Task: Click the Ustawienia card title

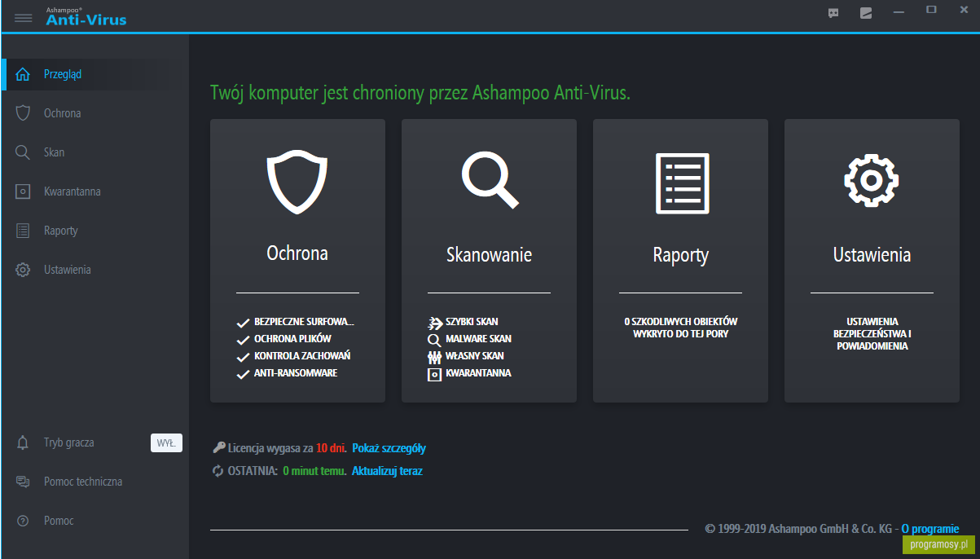Action: (x=872, y=255)
